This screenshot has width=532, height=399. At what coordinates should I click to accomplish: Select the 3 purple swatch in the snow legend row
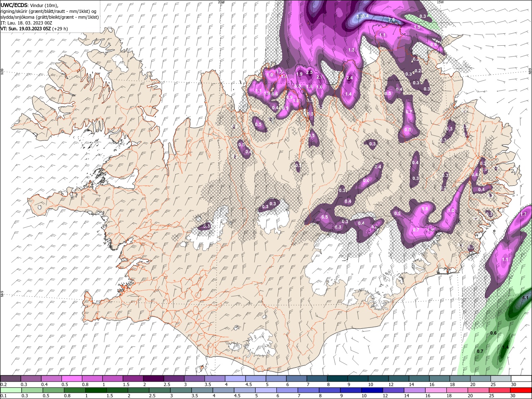click(195, 379)
